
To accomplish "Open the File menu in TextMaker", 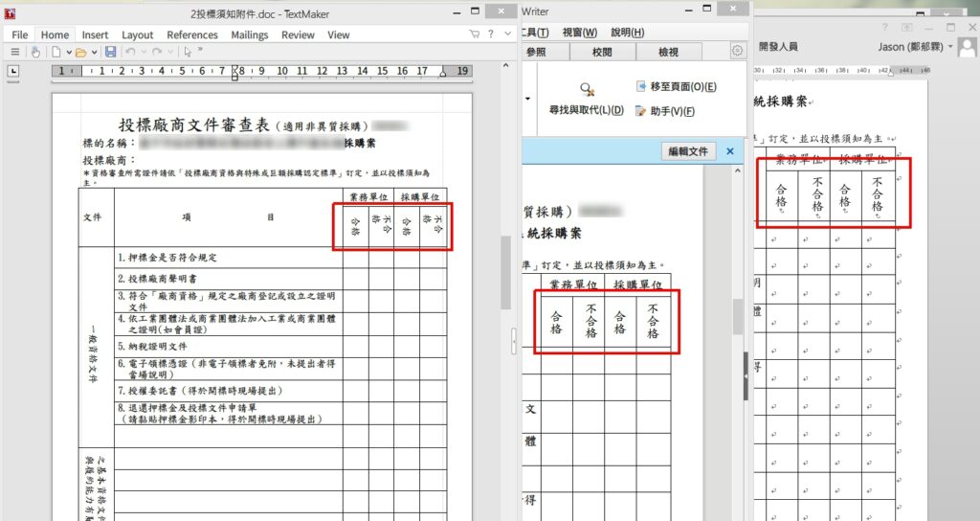I will point(20,35).
